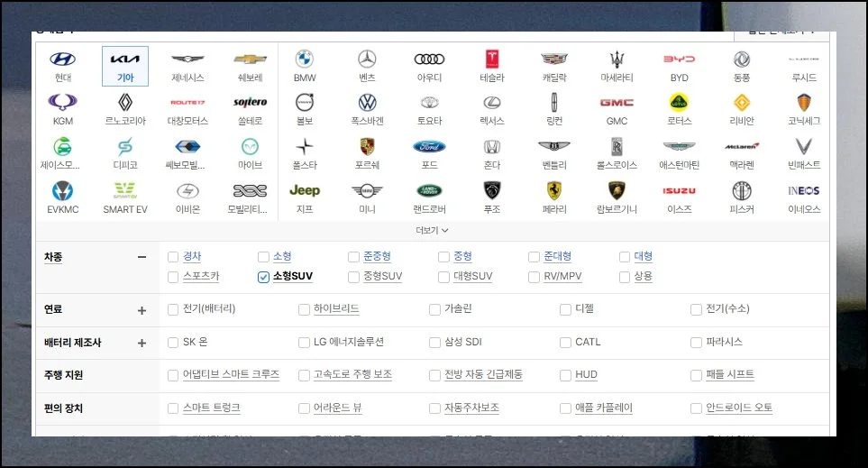
Task: Select the Genesis (제네시스) brand logo
Action: (x=187, y=60)
